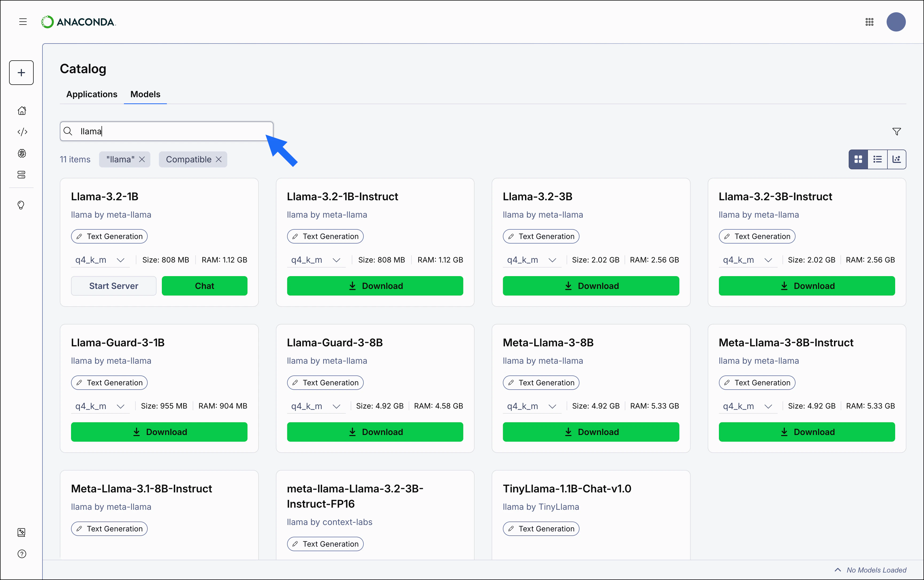
Task: Toggle the hamburger navigation menu
Action: tap(23, 22)
